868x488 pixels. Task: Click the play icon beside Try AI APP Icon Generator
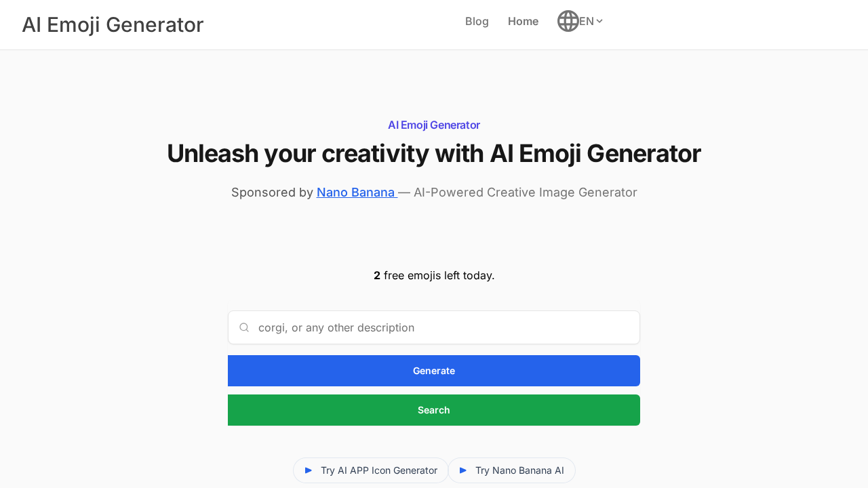pyautogui.click(x=309, y=470)
